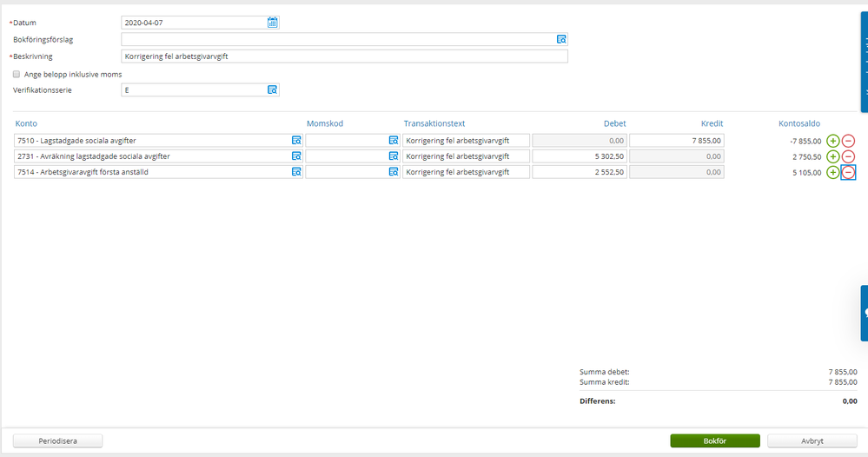Delete the 2731 Avräkning row
868x457 pixels.
(x=848, y=156)
